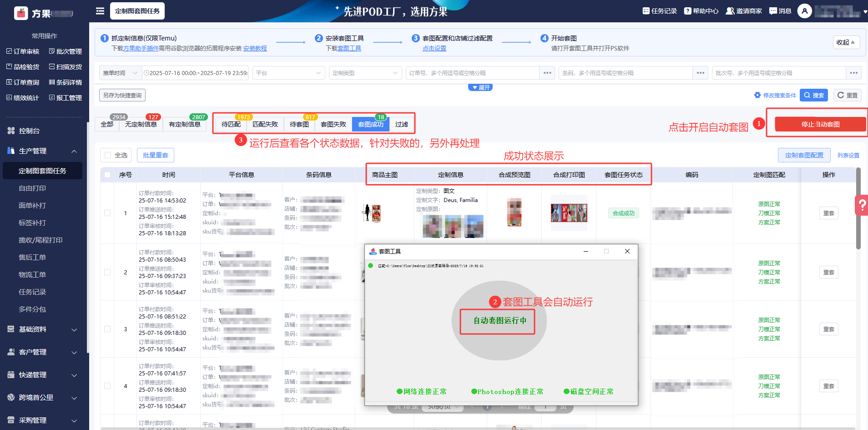
Task: Open the 绩效统计 shortcut
Action: (x=23, y=98)
